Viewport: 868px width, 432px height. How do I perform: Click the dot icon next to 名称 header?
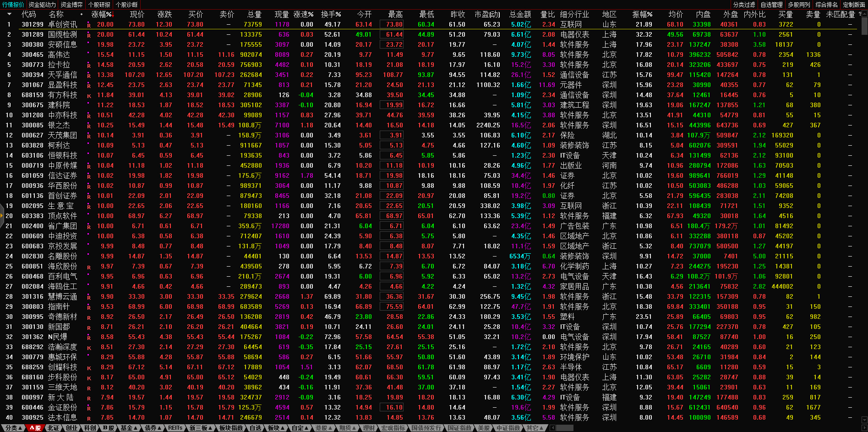[82, 14]
